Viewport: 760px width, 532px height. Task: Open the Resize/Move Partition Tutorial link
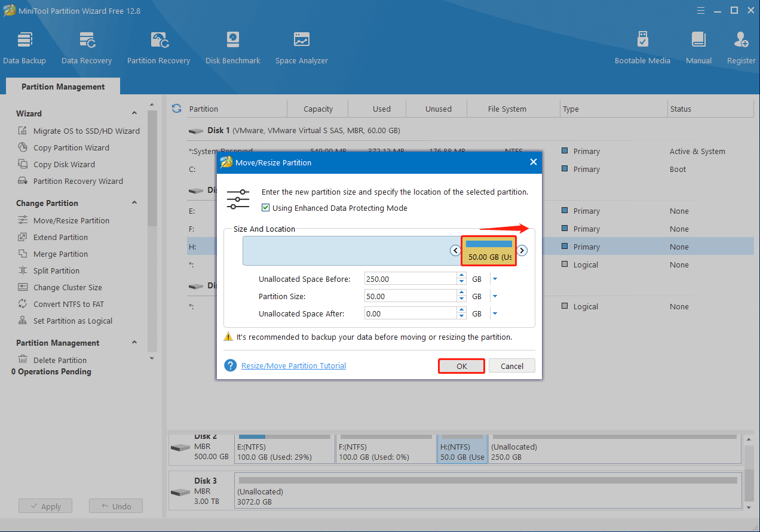click(x=293, y=365)
